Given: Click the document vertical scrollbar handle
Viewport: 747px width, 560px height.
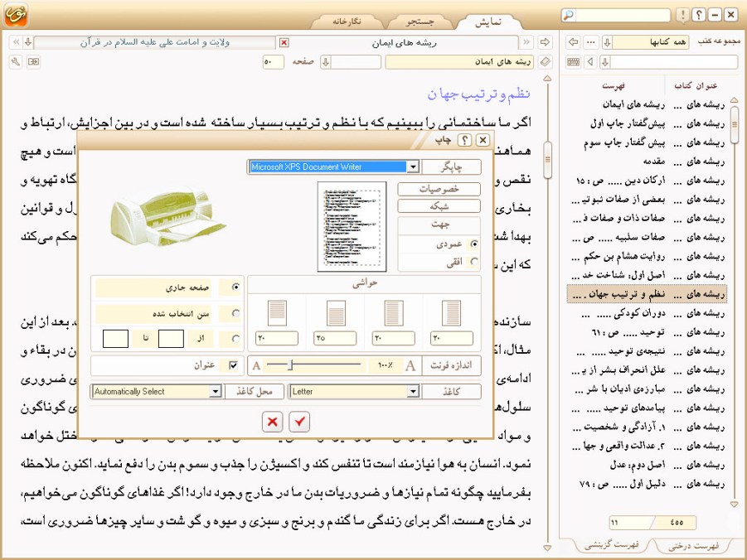Looking at the screenshot, I should (x=547, y=160).
